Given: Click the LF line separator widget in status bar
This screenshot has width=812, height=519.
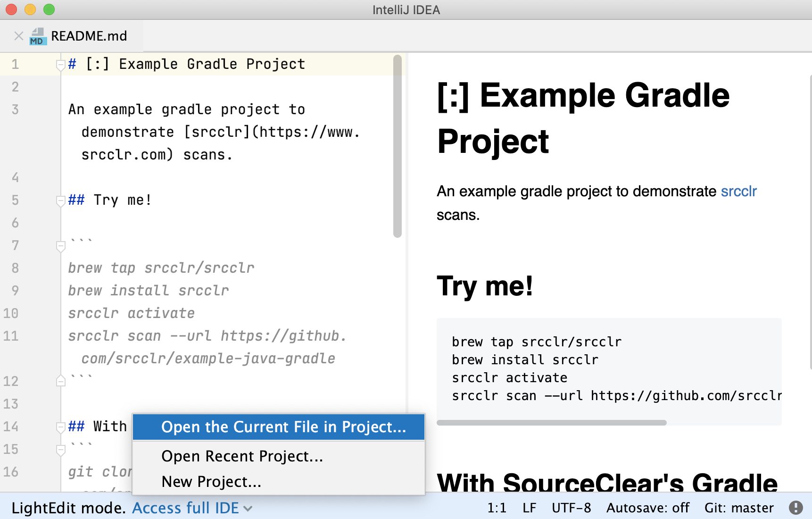Looking at the screenshot, I should pos(529,508).
